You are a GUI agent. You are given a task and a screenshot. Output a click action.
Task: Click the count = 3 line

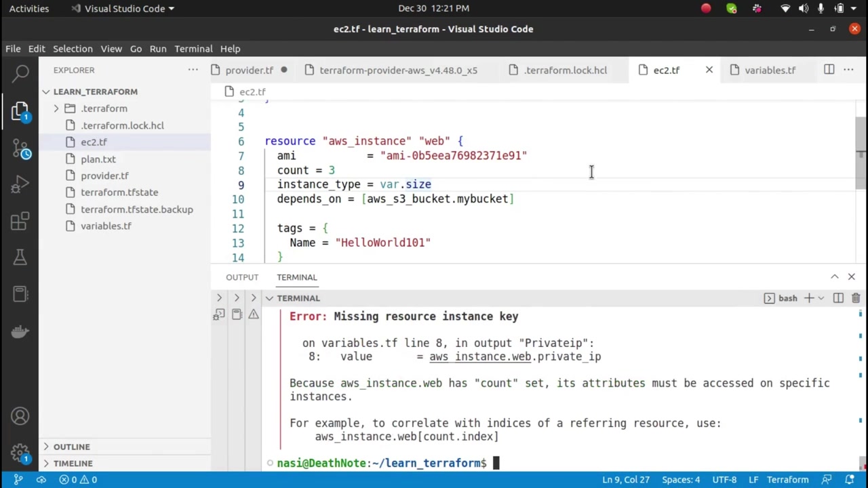click(x=306, y=170)
